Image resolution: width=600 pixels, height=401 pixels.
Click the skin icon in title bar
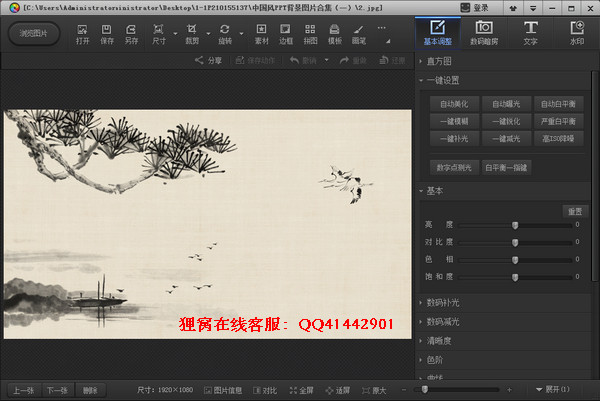coord(514,8)
